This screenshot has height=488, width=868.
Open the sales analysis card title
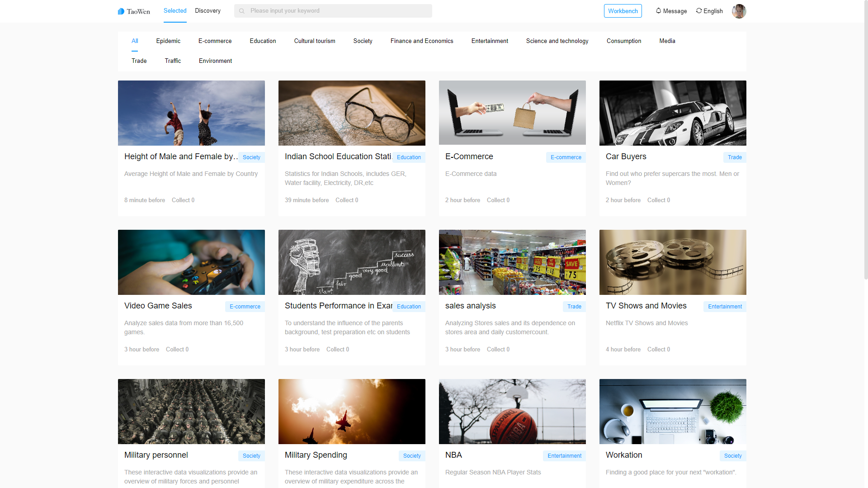point(470,306)
